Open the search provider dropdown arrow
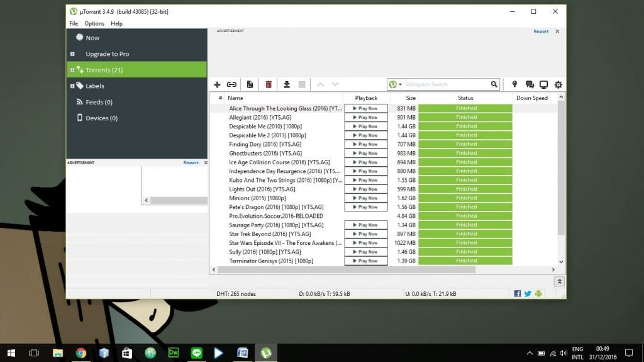The width and height of the screenshot is (644, 362). point(401,84)
